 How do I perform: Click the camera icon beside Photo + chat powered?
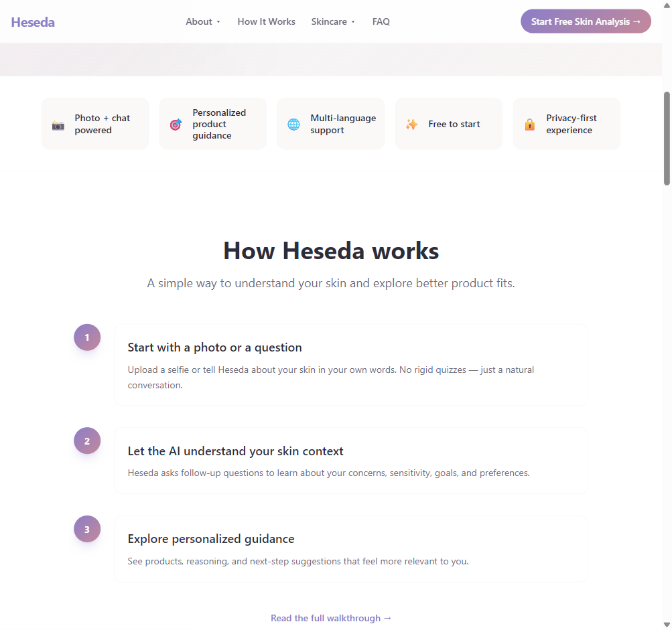(58, 124)
